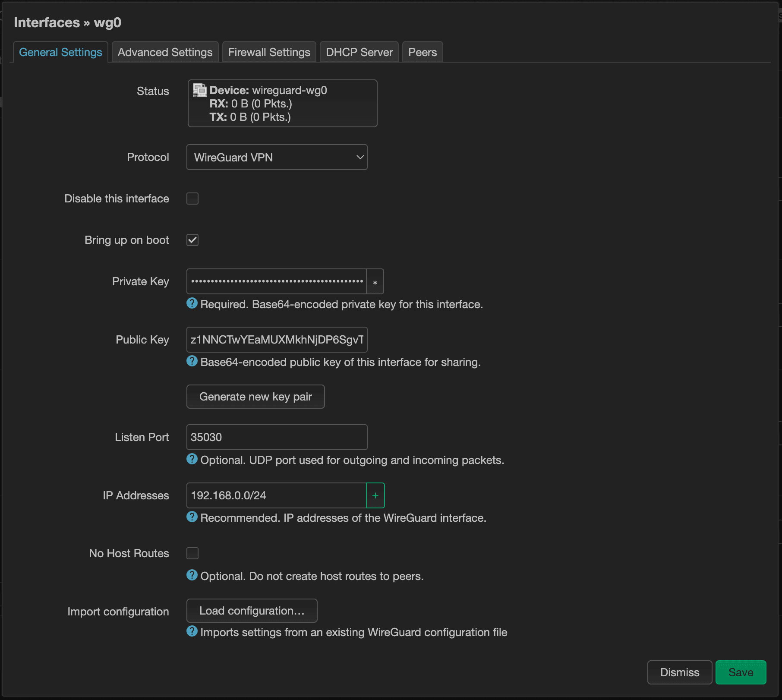Image resolution: width=782 pixels, height=700 pixels.
Task: Open the DHCP Server tab
Action: 359,52
